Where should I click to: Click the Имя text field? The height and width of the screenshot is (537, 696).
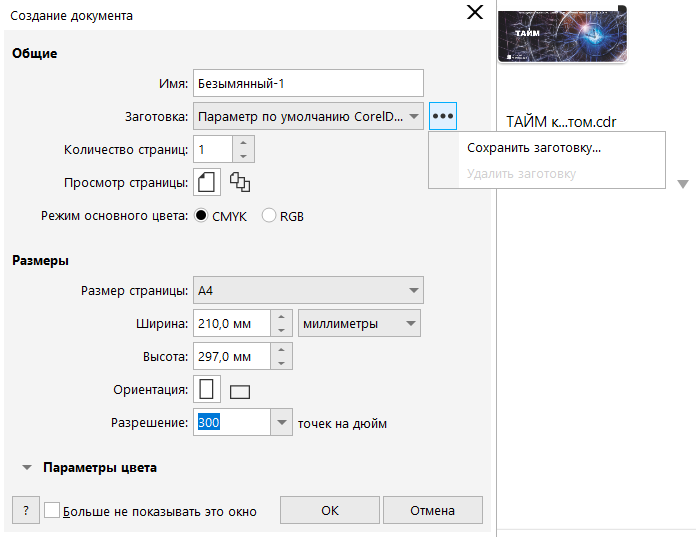pos(308,83)
